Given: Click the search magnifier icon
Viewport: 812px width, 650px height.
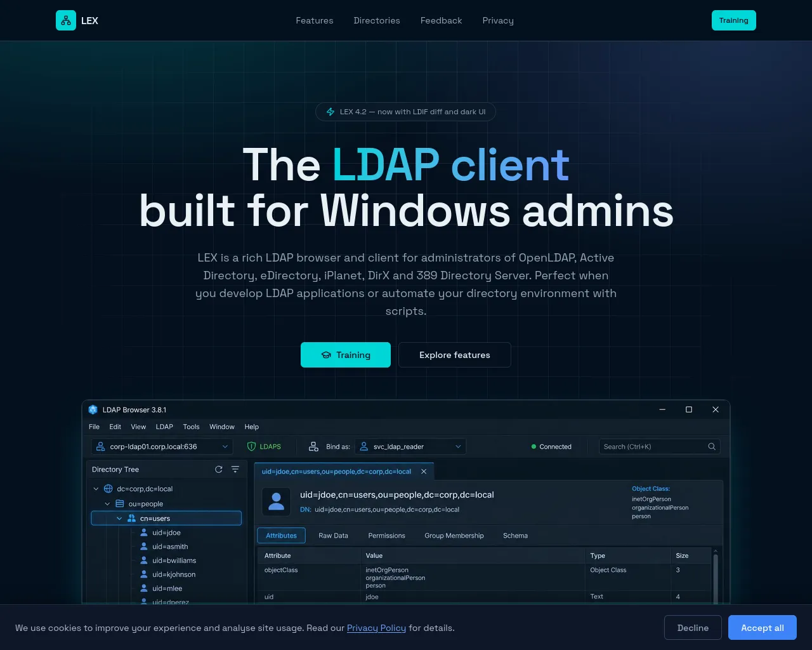Looking at the screenshot, I should tap(712, 447).
